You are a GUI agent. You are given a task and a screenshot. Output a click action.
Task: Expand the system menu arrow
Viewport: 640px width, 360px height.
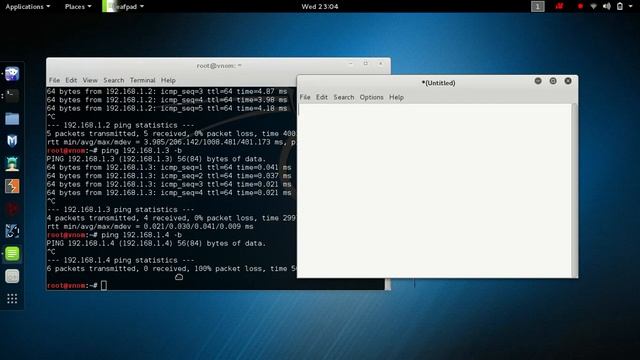(631, 7)
